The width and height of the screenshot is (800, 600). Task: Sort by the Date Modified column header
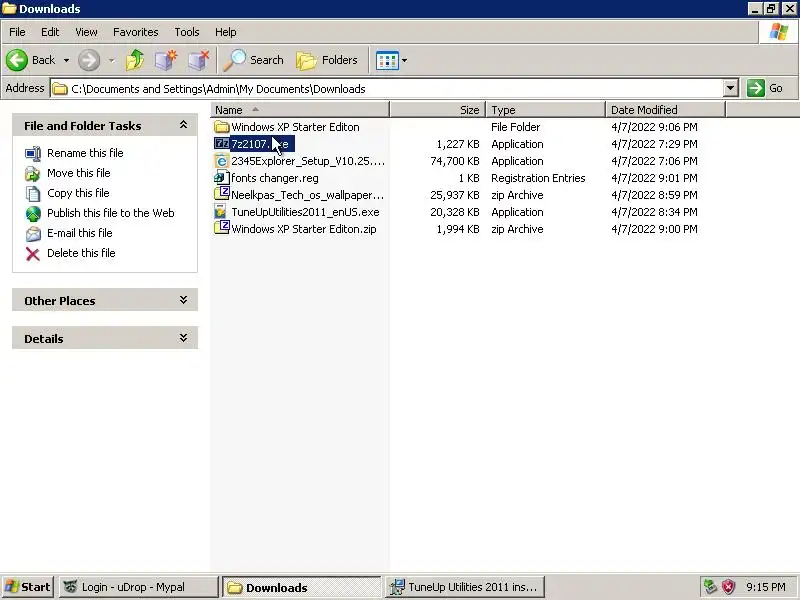665,110
